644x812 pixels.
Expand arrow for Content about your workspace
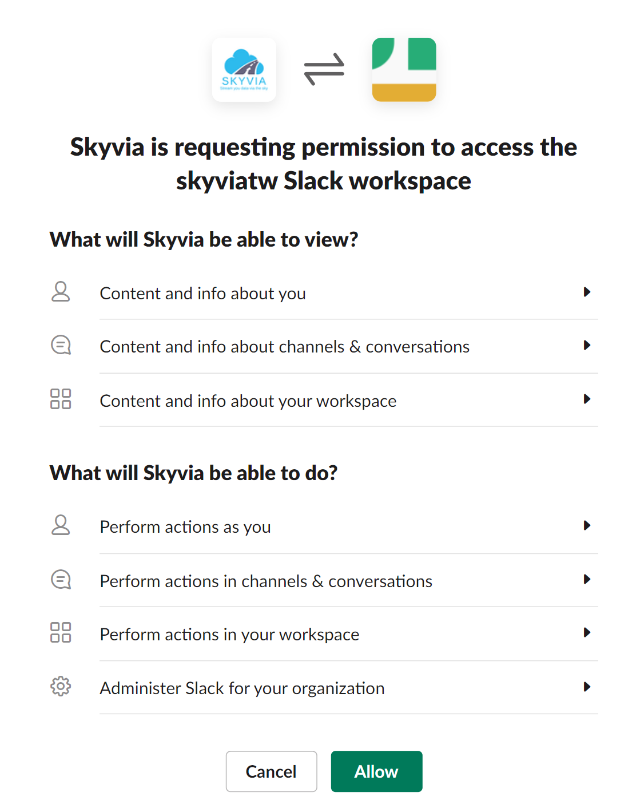[x=587, y=399]
